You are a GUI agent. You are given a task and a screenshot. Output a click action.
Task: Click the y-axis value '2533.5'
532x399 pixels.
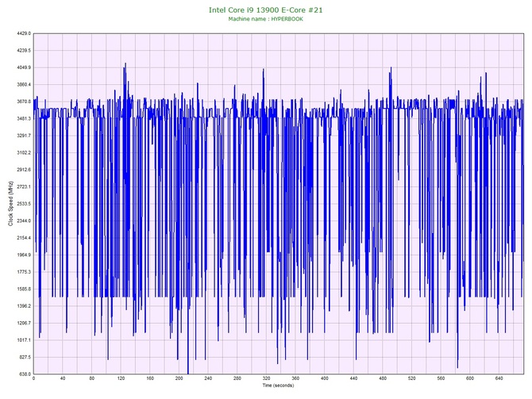[x=24, y=204]
